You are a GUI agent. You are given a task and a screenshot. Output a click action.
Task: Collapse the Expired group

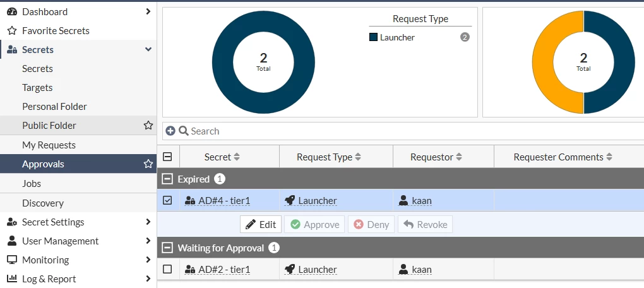tap(167, 179)
